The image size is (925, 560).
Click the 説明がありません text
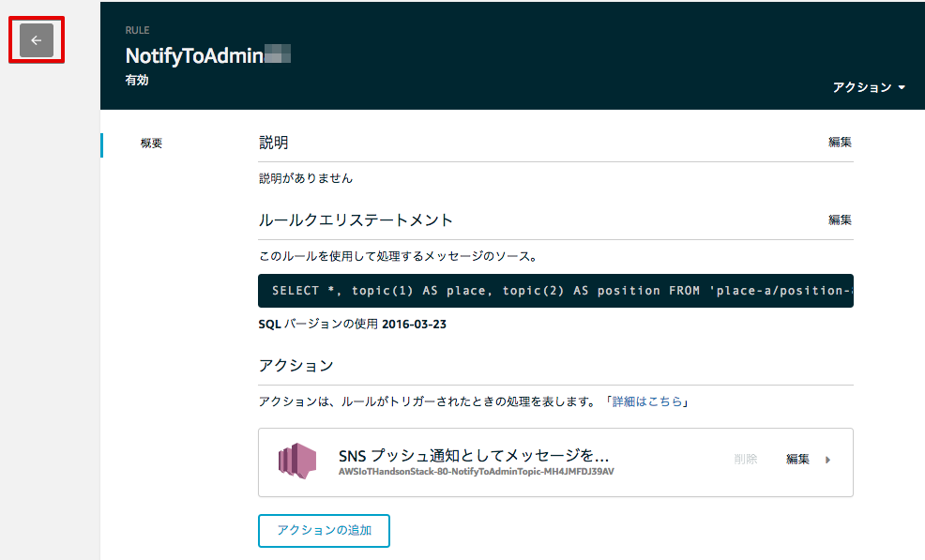coord(306,178)
